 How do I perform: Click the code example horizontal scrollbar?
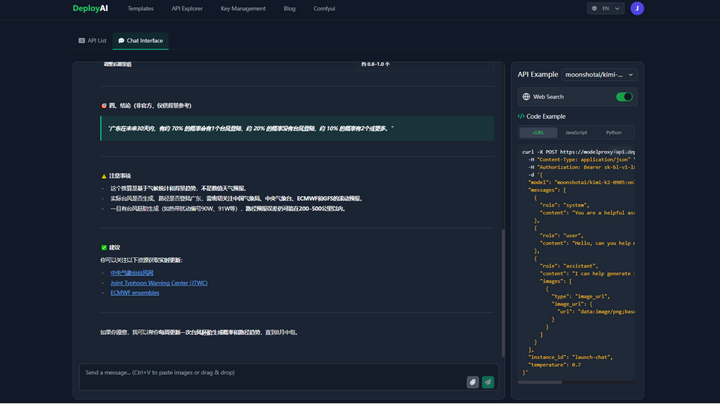pyautogui.click(x=540, y=382)
